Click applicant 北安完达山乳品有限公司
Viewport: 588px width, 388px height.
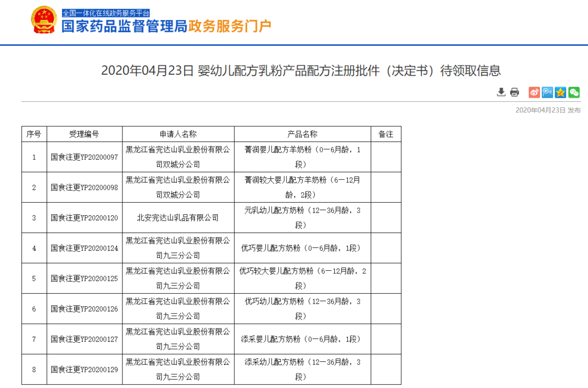pyautogui.click(x=177, y=218)
